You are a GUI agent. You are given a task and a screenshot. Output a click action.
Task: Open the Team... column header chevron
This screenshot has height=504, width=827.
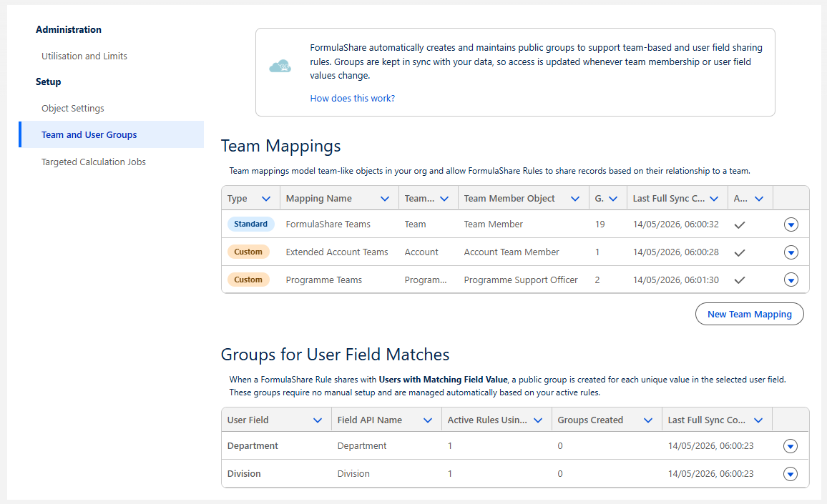(444, 199)
